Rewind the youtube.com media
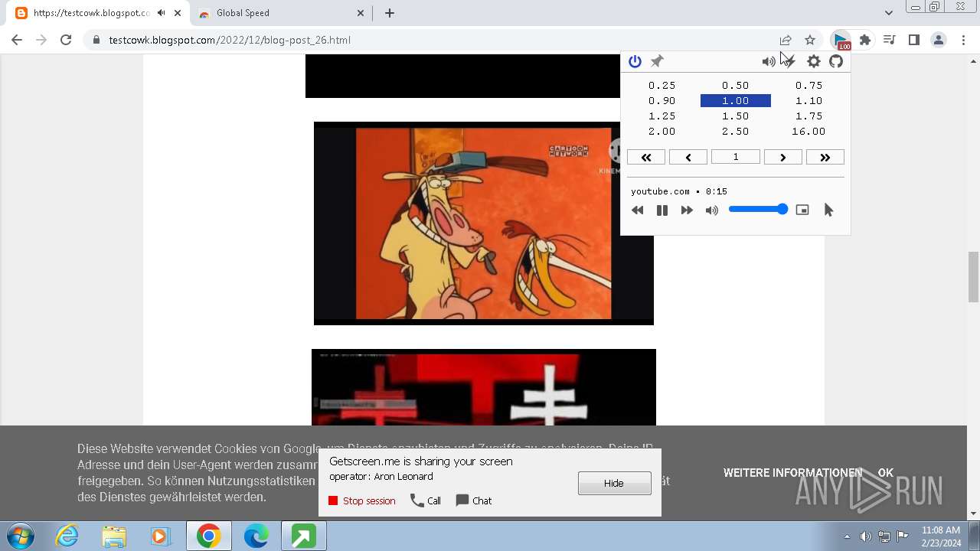The width and height of the screenshot is (980, 551). [638, 210]
